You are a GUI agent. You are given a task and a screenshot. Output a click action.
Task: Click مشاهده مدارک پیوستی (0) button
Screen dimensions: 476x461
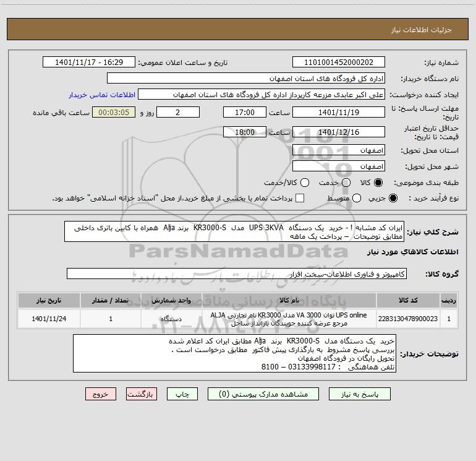click(263, 394)
